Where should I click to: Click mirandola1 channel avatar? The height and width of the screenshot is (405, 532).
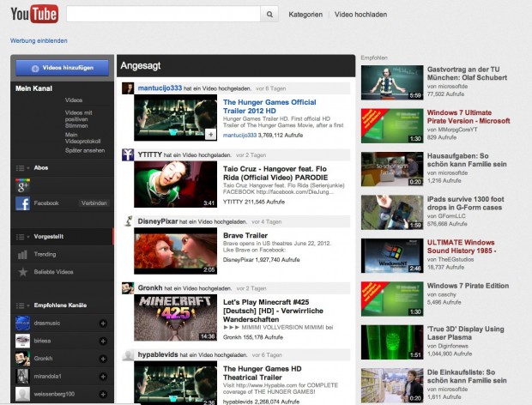[x=22, y=376]
